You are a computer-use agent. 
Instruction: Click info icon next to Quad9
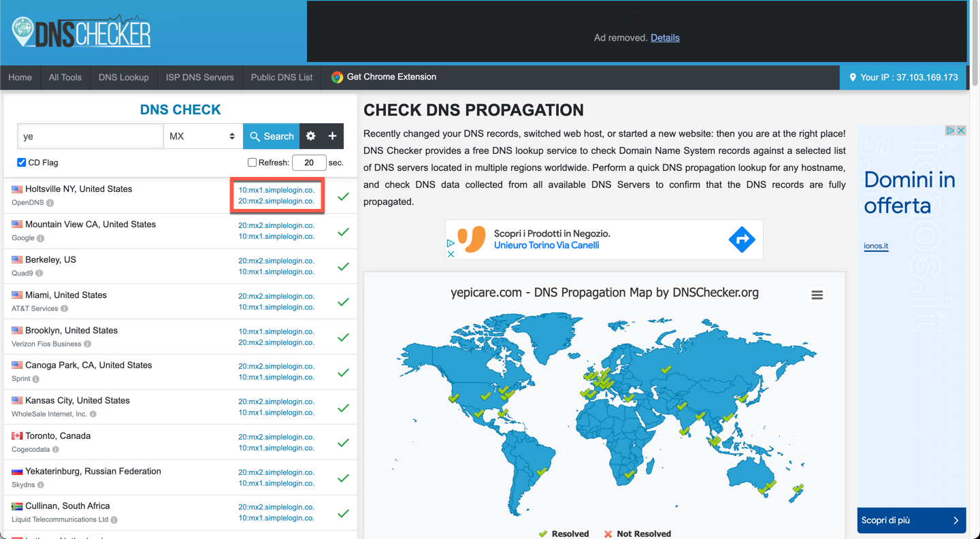(39, 274)
